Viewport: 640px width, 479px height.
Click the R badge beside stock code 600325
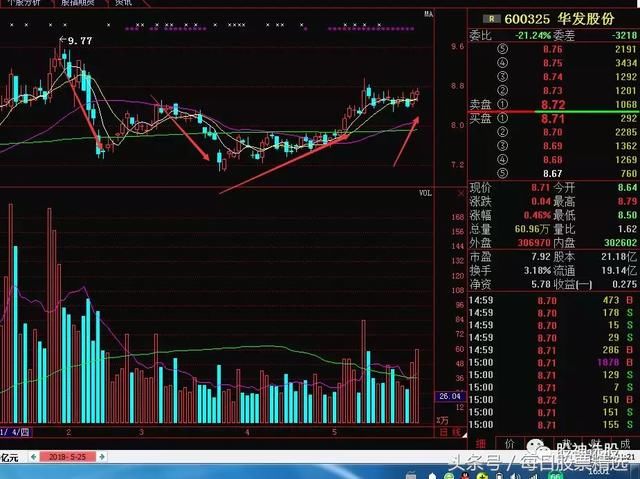click(489, 17)
